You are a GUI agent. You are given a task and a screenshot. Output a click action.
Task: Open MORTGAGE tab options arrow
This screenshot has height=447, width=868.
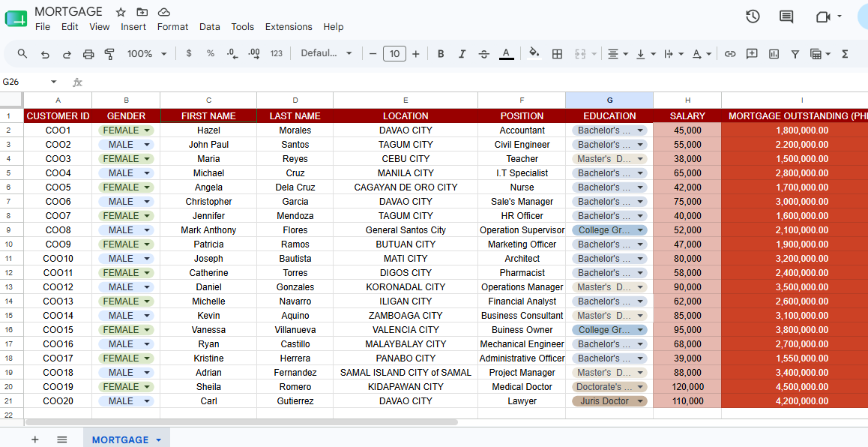point(159,439)
